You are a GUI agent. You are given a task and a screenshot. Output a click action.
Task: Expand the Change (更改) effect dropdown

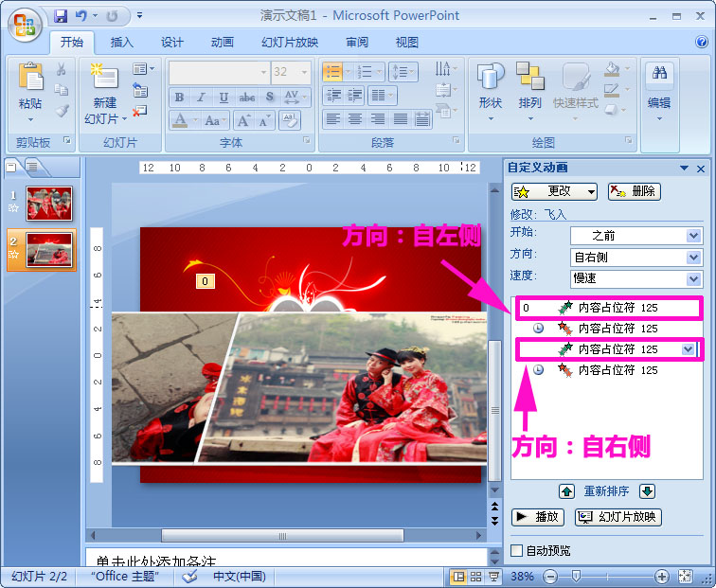pos(591,191)
